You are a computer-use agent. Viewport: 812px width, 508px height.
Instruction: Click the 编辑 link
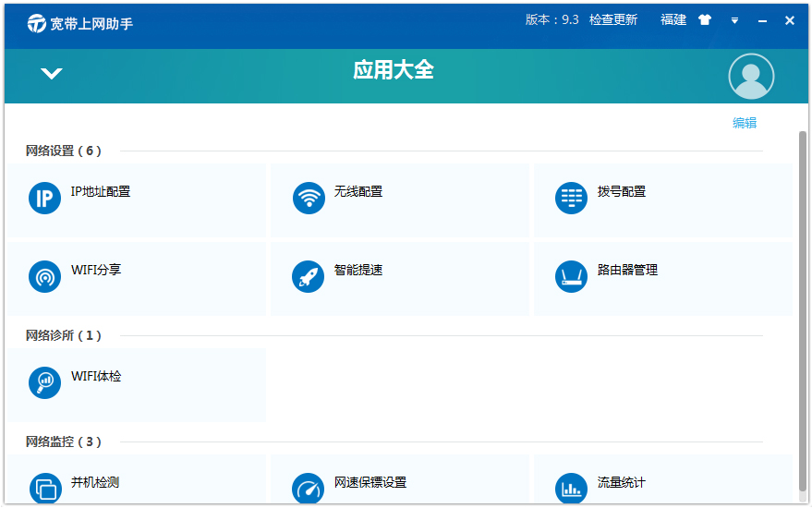(745, 123)
